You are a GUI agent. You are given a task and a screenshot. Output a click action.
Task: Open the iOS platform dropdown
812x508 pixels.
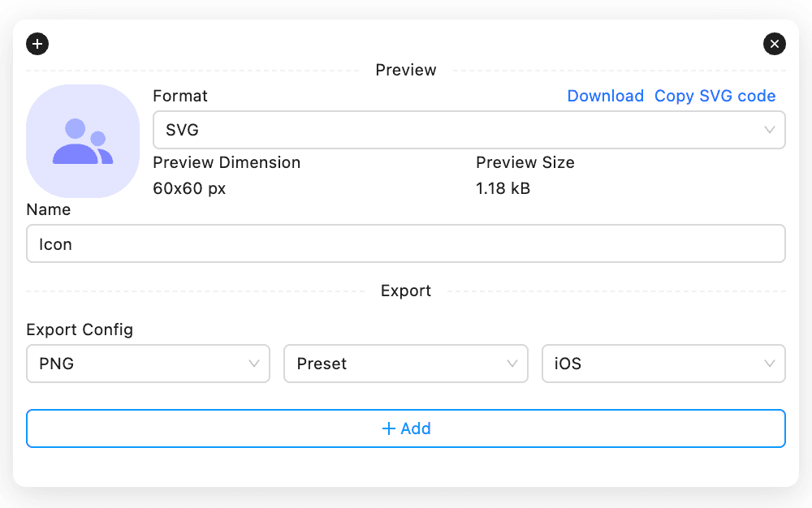coord(663,364)
